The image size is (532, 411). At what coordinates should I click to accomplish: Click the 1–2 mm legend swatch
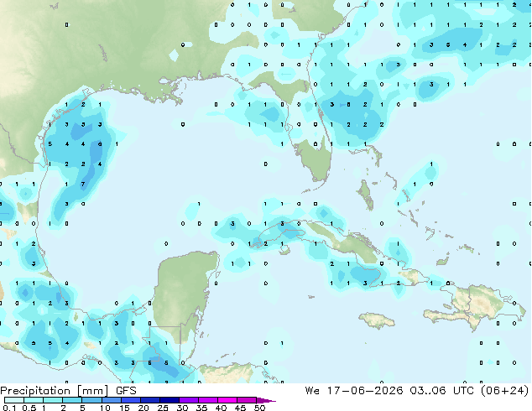(x=53, y=400)
